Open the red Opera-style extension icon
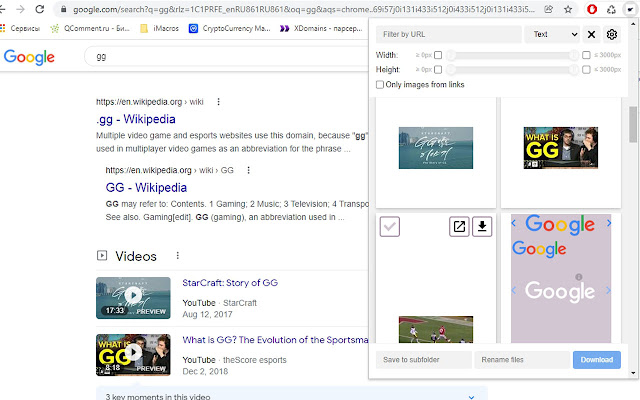Image resolution: width=640 pixels, height=400 pixels. coord(592,9)
